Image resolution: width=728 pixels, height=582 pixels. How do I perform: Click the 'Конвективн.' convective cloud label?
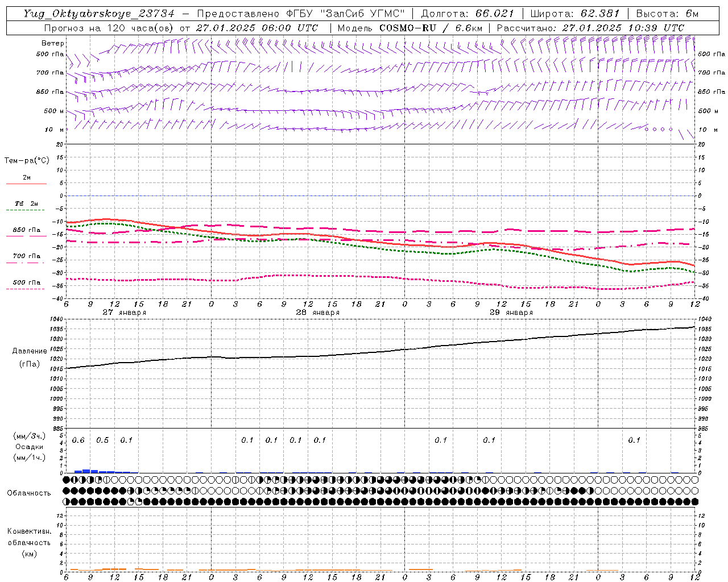pos(29,531)
